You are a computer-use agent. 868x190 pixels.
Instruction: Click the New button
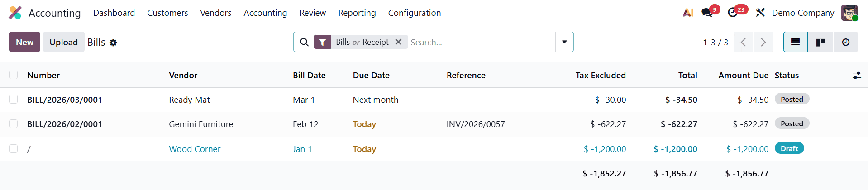click(x=25, y=42)
